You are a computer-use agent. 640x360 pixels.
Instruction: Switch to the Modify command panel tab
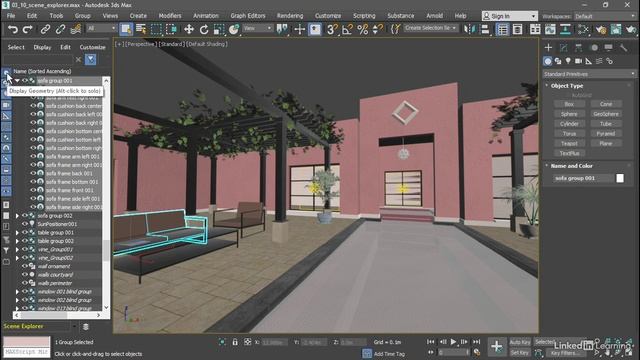click(563, 48)
